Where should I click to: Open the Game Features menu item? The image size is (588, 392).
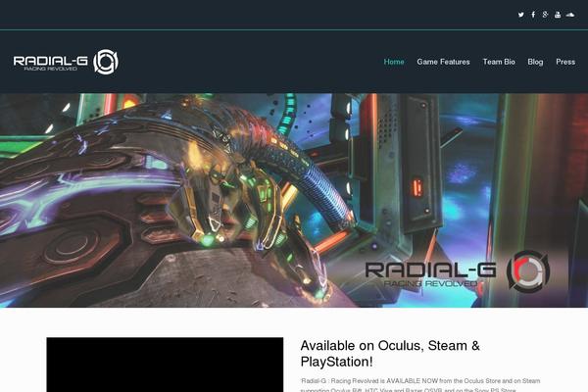[443, 62]
